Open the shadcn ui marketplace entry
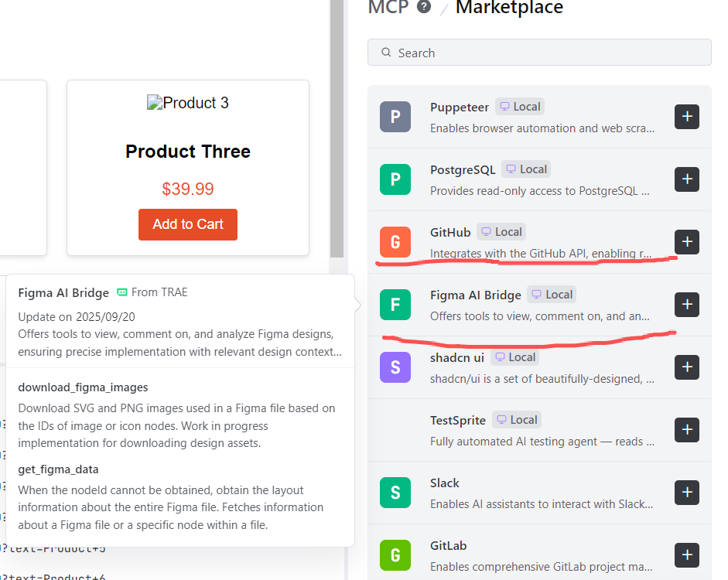The image size is (728, 580). point(539,367)
